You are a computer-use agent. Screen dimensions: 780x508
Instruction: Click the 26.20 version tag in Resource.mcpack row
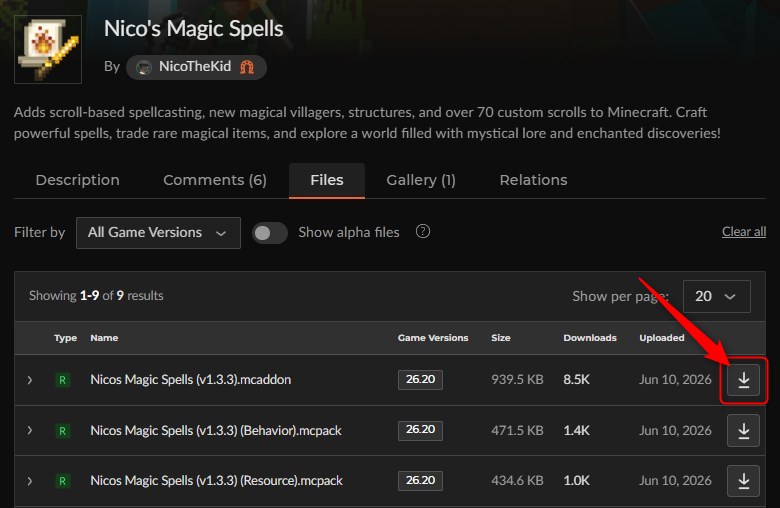point(420,480)
